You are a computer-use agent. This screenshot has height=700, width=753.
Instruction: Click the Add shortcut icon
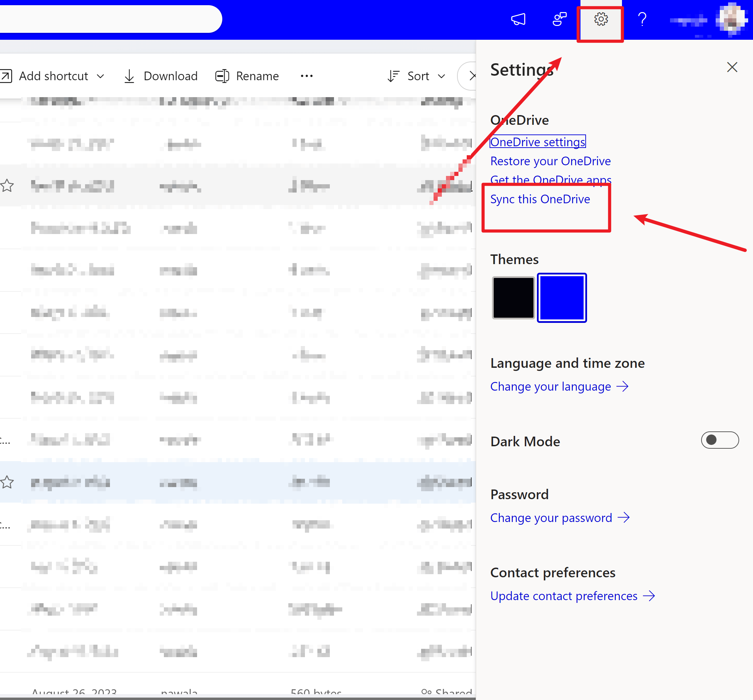click(x=6, y=76)
